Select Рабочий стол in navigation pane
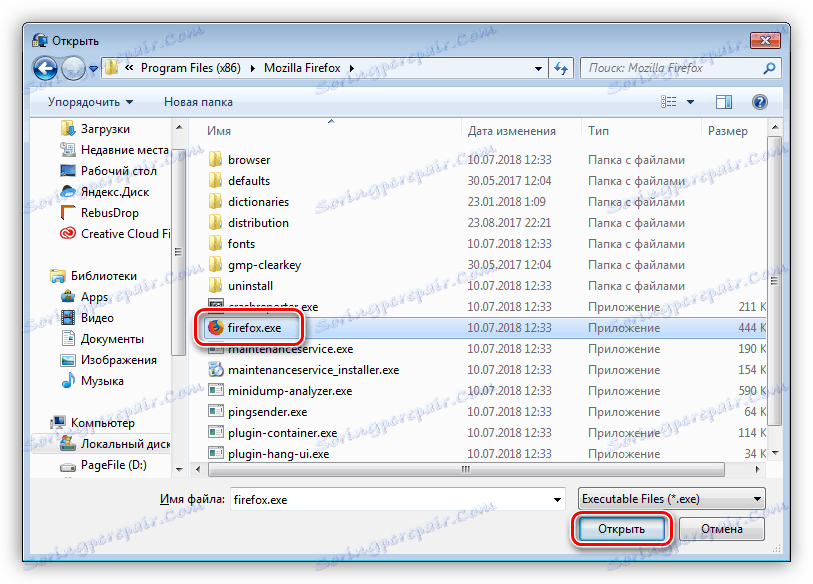This screenshot has height=584, width=813. click(x=108, y=171)
